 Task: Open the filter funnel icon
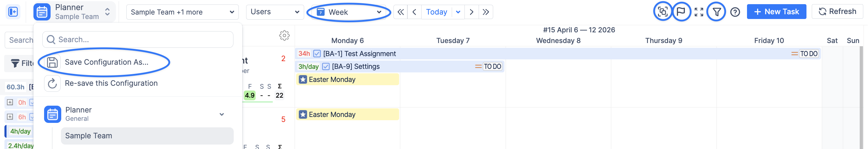tap(716, 12)
